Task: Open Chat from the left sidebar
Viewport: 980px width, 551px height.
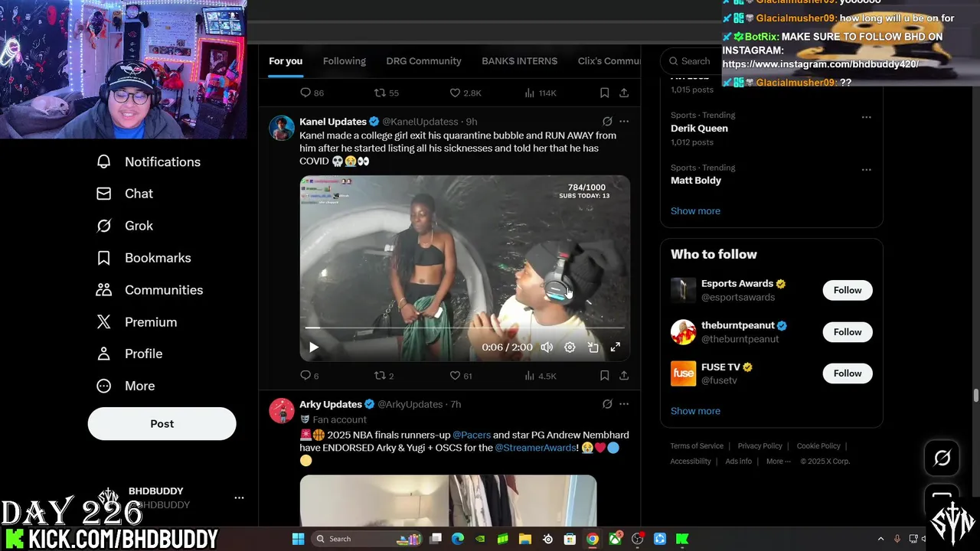Action: [124, 194]
